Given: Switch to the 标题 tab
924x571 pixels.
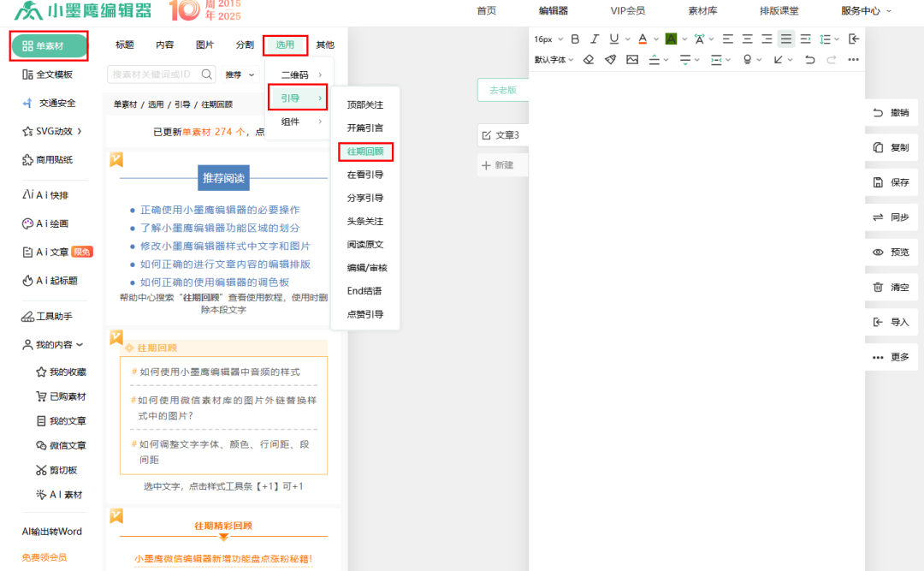Looking at the screenshot, I should tap(124, 45).
